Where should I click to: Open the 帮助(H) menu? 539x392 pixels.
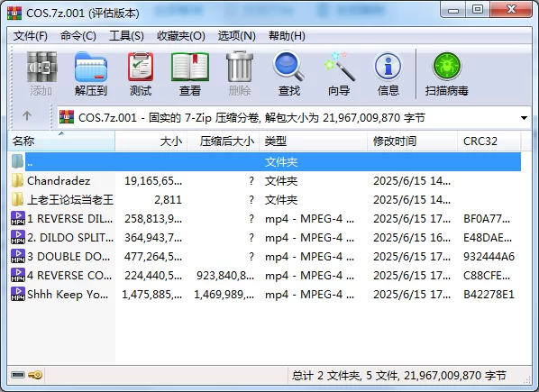tap(287, 36)
